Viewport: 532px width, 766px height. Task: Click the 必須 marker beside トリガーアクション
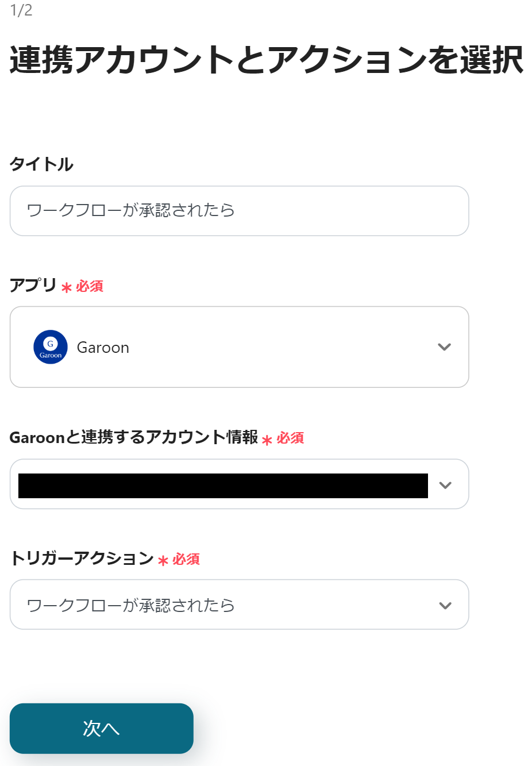[x=186, y=559]
